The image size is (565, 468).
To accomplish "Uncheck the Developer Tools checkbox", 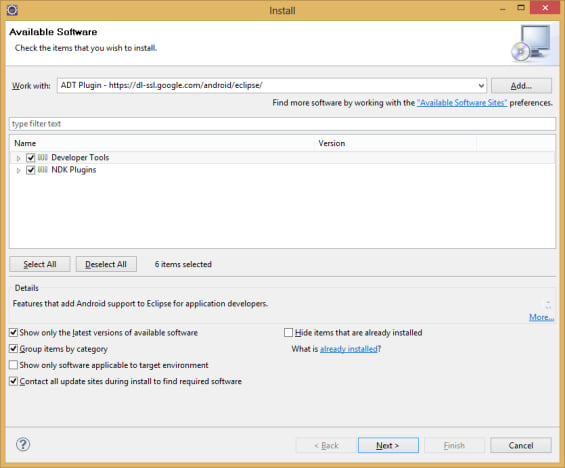I will (x=31, y=158).
